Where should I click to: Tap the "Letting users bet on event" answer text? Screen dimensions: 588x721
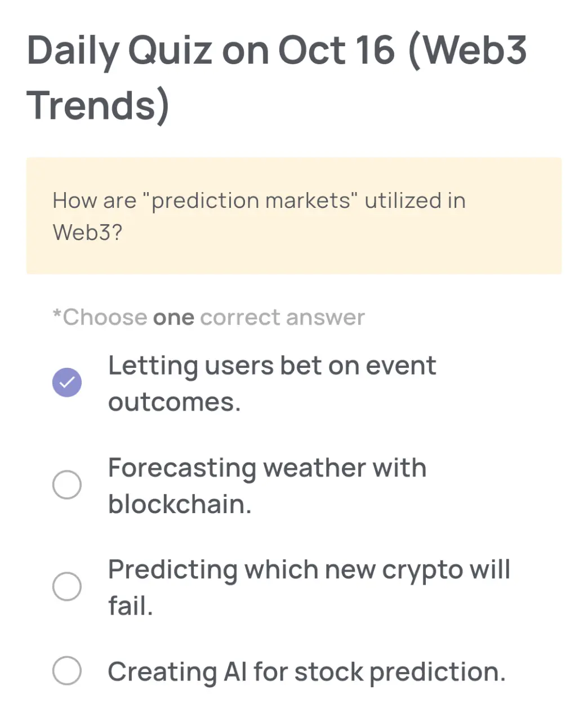pyautogui.click(x=272, y=366)
